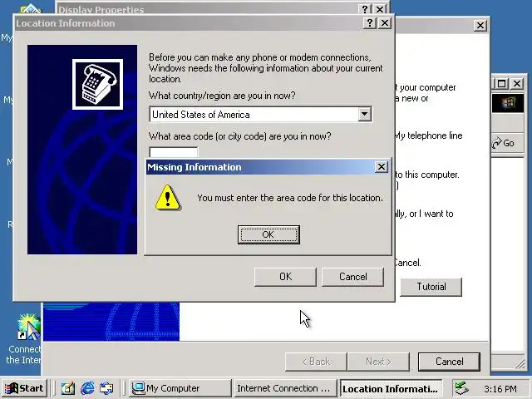This screenshot has height=399, width=532.
Task: Click the Windows logo throbber in My Computer
Action: tap(508, 103)
